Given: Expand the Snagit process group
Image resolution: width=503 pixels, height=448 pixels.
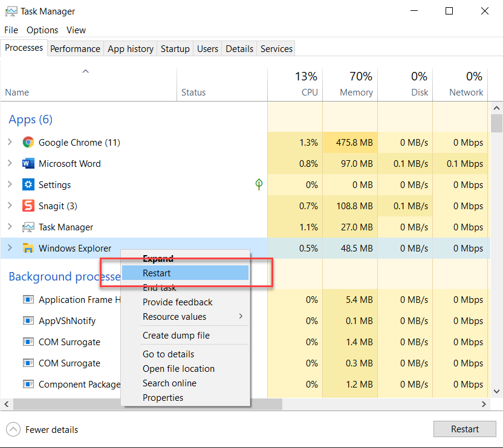Looking at the screenshot, I should pyautogui.click(x=10, y=206).
